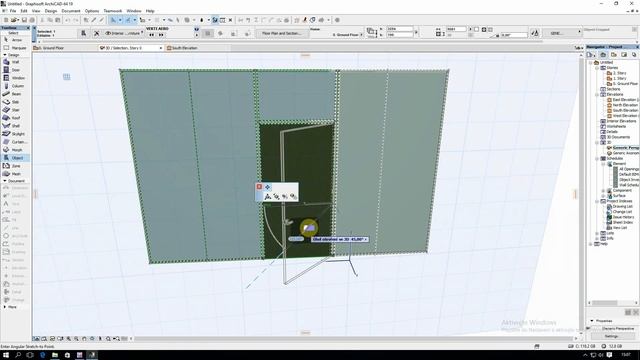Click the rotation angle input field
This screenshot has height=360, width=640.
[x=513, y=36]
